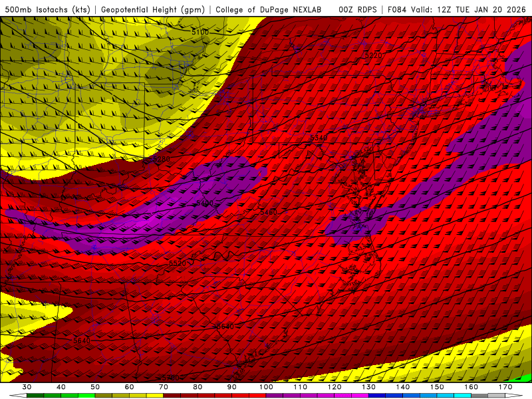Click the 5700 height contour label
The width and height of the screenshot is (532, 399).
pyautogui.click(x=170, y=378)
